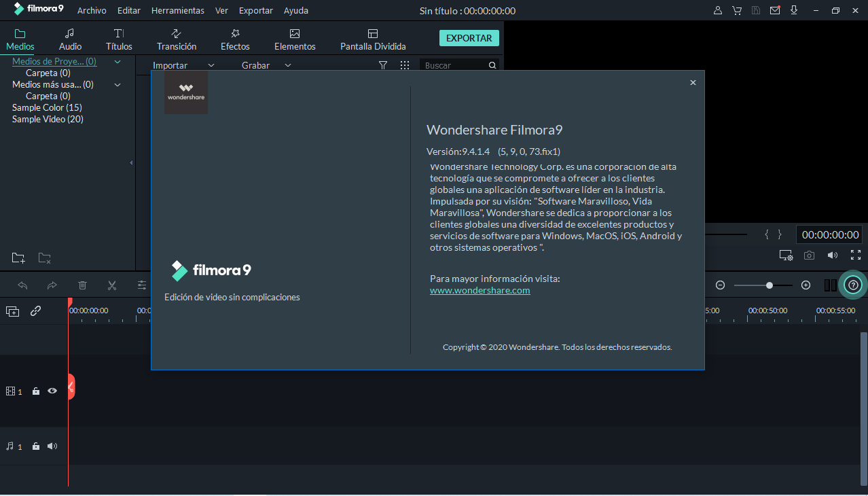Viewport: 868px width, 496px height.
Task: Zoom out the timeline with minus
Action: click(721, 285)
